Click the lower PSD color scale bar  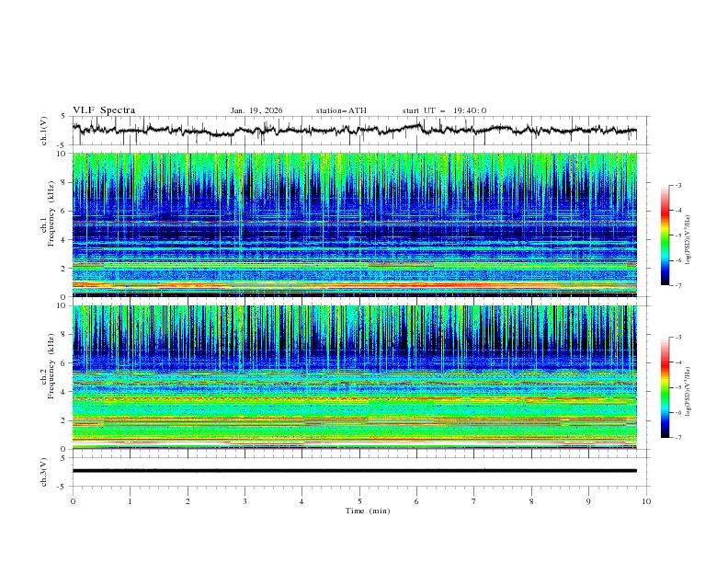point(665,387)
